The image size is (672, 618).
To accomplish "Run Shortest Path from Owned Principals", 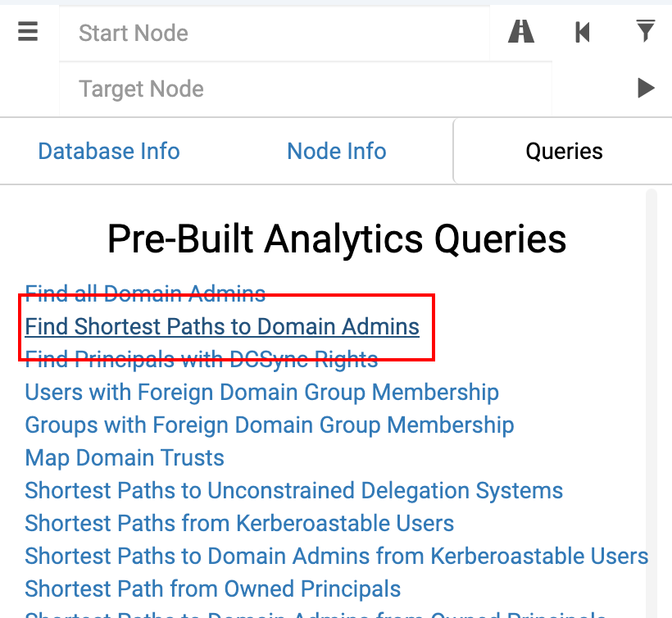I will click(213, 588).
